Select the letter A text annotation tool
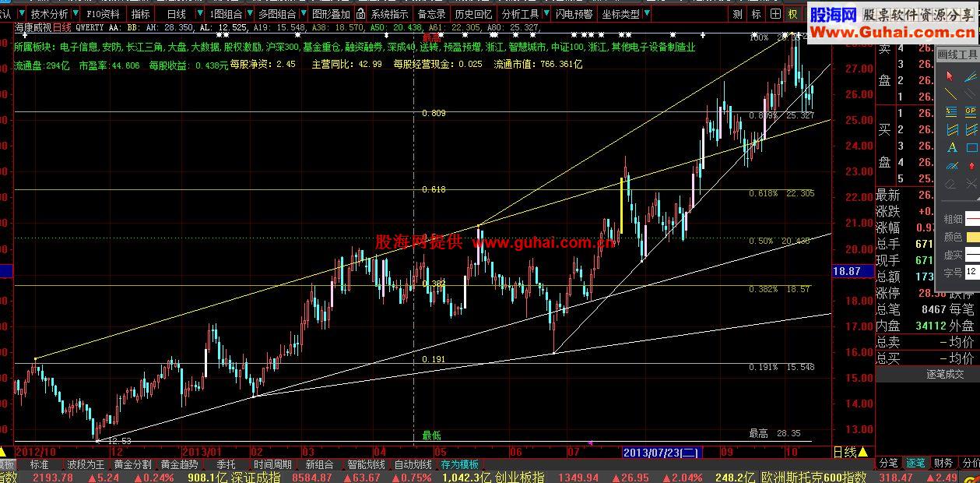Screen dimensions: 980x483 pos(950,147)
